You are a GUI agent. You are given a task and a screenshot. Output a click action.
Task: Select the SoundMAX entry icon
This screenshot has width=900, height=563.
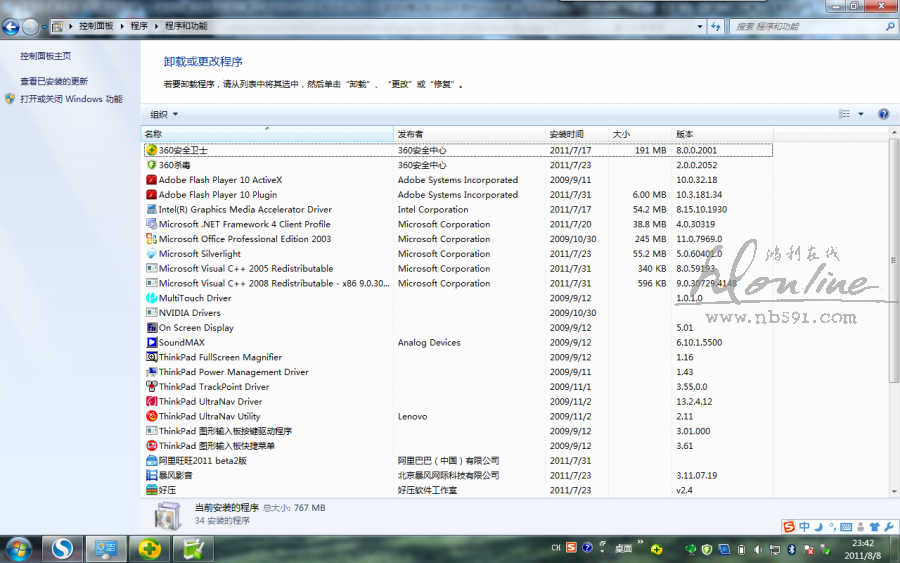[151, 342]
